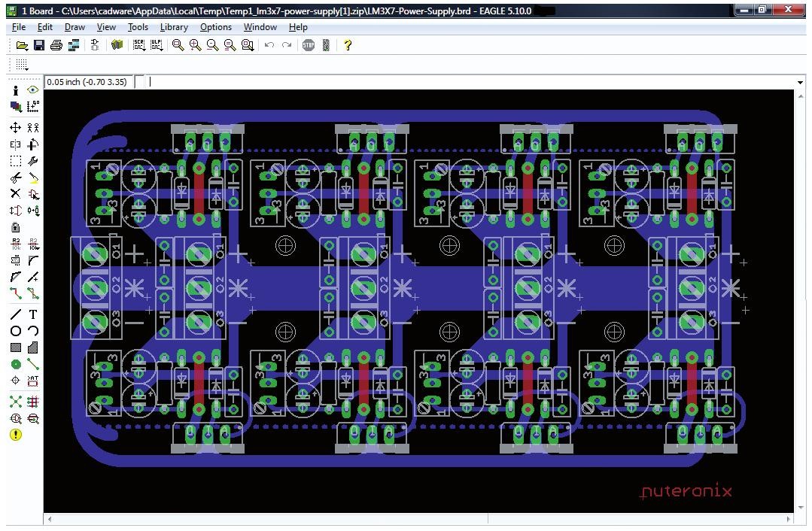Open the grid settings icon

(21, 65)
